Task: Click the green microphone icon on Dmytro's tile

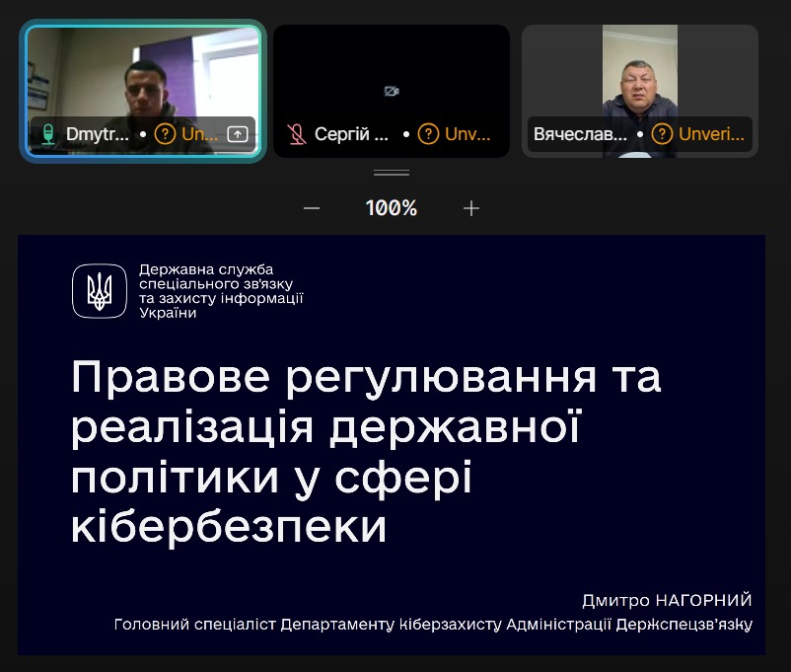Action: point(48,134)
